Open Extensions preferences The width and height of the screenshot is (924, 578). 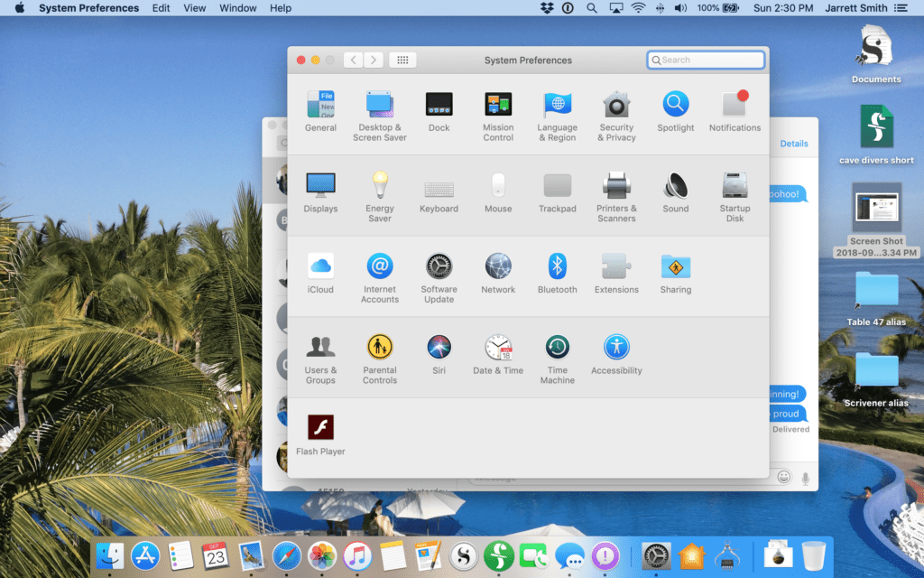616,273
